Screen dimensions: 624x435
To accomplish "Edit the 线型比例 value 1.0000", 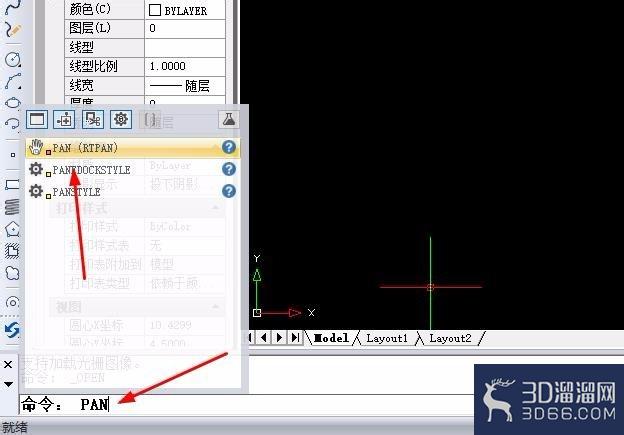I will (x=185, y=66).
